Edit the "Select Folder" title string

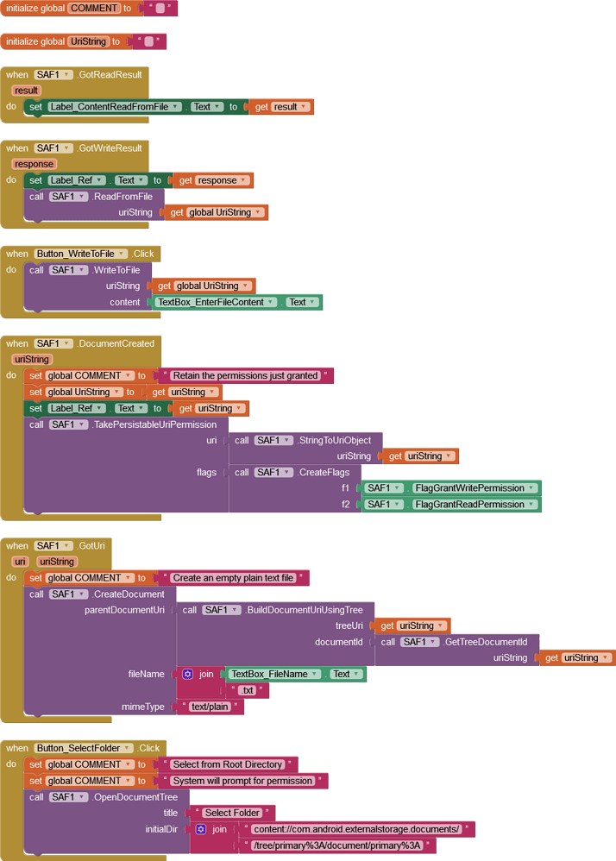click(232, 814)
